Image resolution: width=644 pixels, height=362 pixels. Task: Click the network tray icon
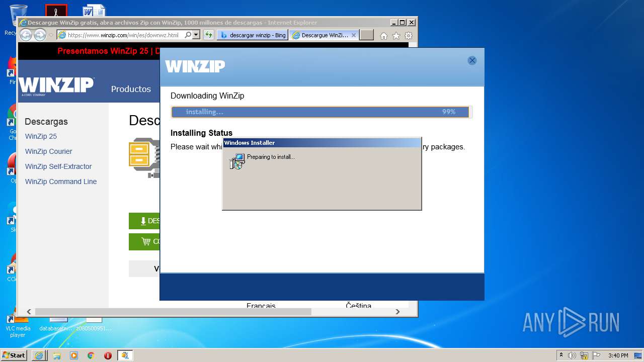(584, 355)
